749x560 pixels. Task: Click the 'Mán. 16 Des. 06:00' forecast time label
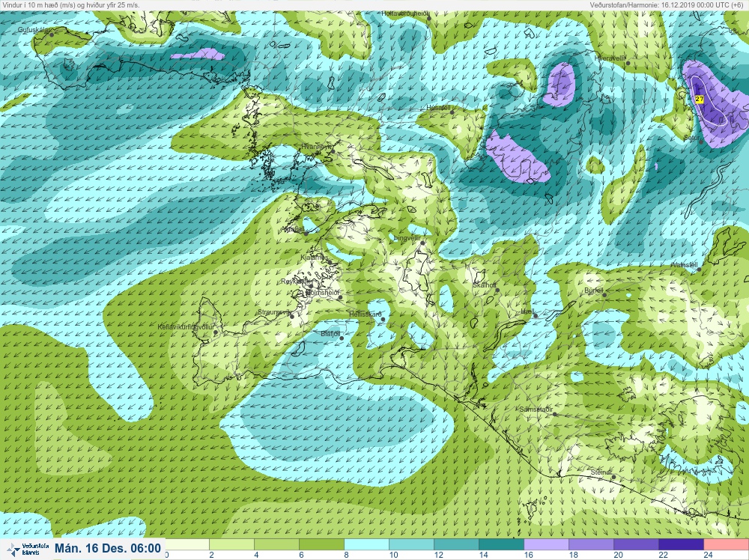click(107, 548)
